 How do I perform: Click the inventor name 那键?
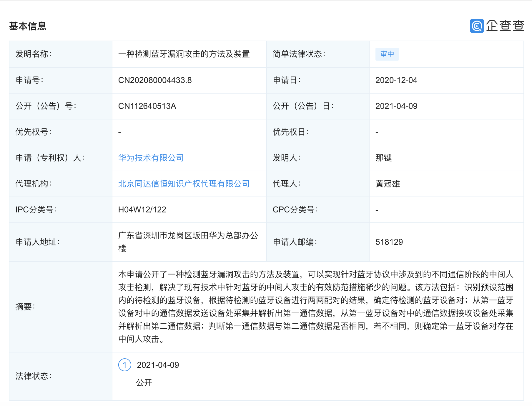(x=384, y=158)
